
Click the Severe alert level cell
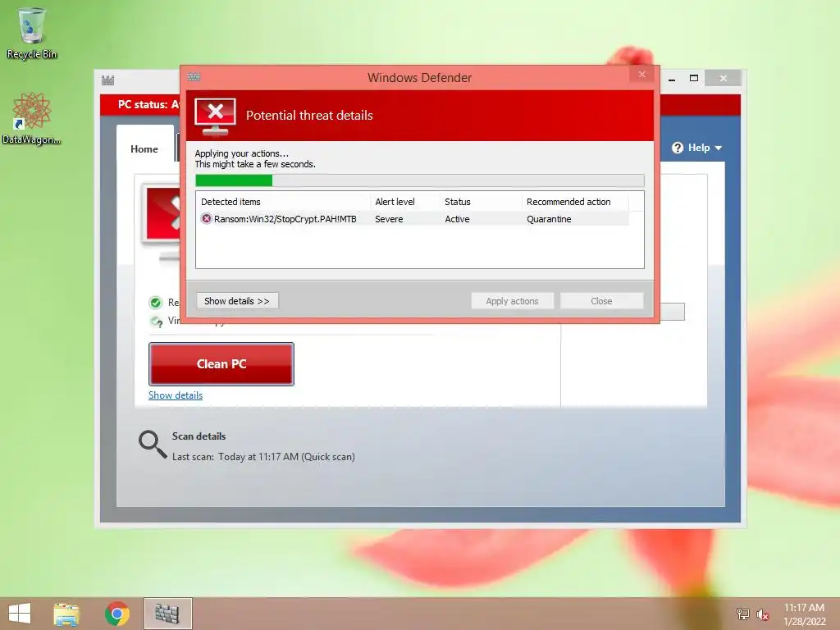tap(389, 219)
